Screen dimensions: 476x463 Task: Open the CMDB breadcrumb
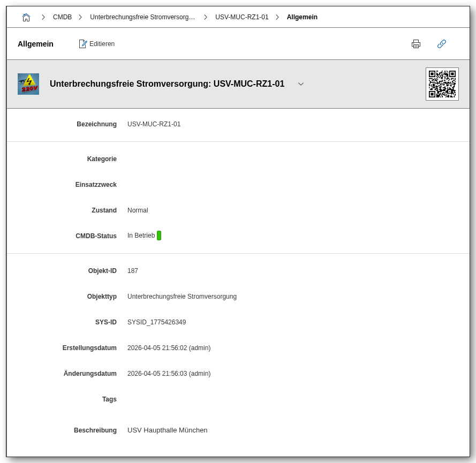62,17
